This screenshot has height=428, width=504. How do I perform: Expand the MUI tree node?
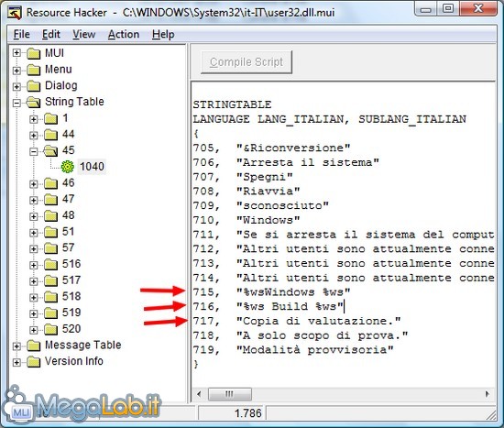pos(16,53)
